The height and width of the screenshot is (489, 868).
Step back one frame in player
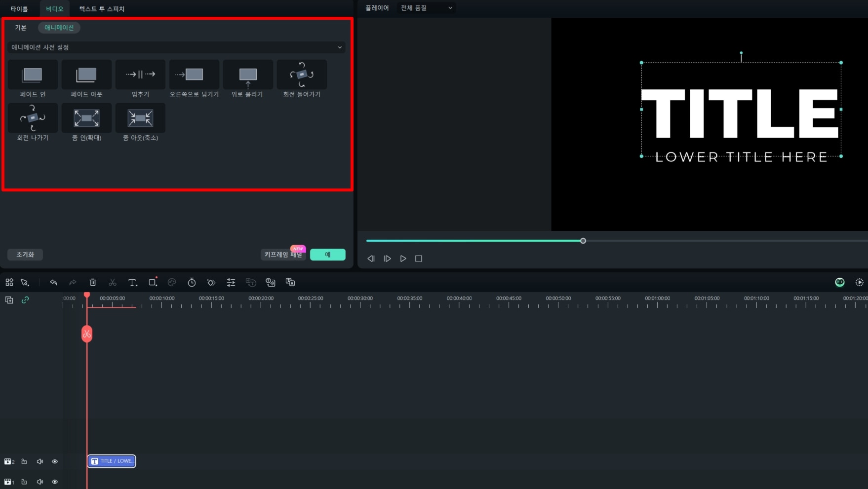tap(371, 259)
